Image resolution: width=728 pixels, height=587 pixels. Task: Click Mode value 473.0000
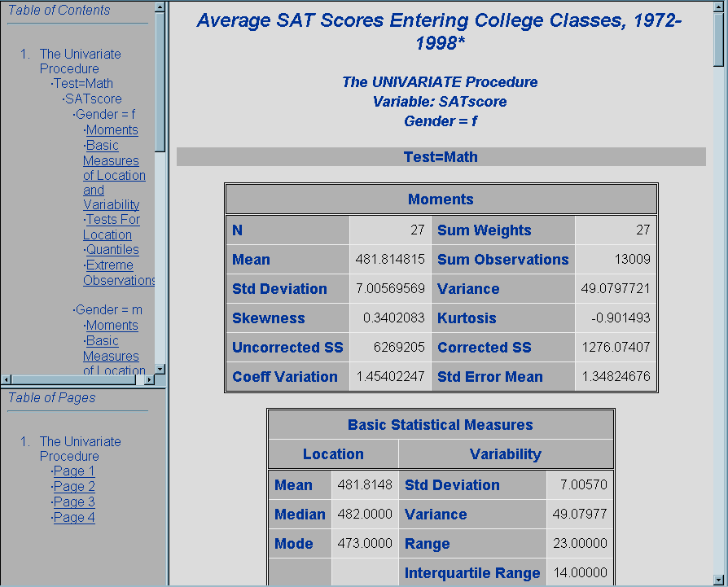tap(365, 543)
